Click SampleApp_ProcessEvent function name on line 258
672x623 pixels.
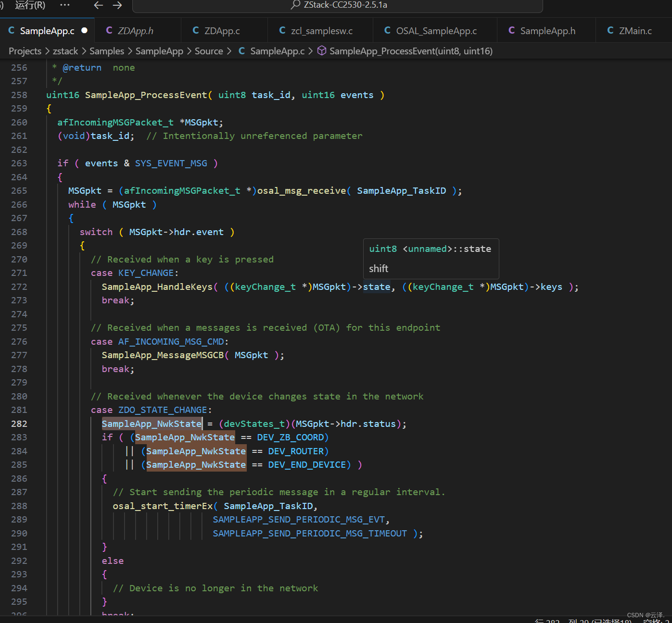click(146, 95)
